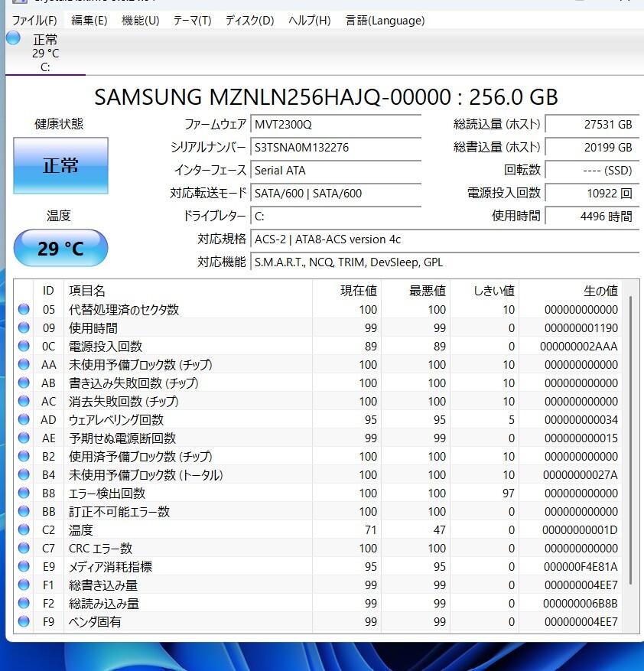Select the row 予期せぬ電源断回数
The width and height of the screenshot is (644, 671).
point(318,438)
